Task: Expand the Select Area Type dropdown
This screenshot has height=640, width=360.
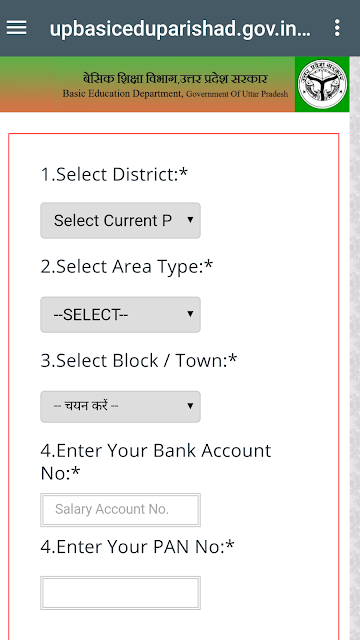Action: [x=120, y=315]
